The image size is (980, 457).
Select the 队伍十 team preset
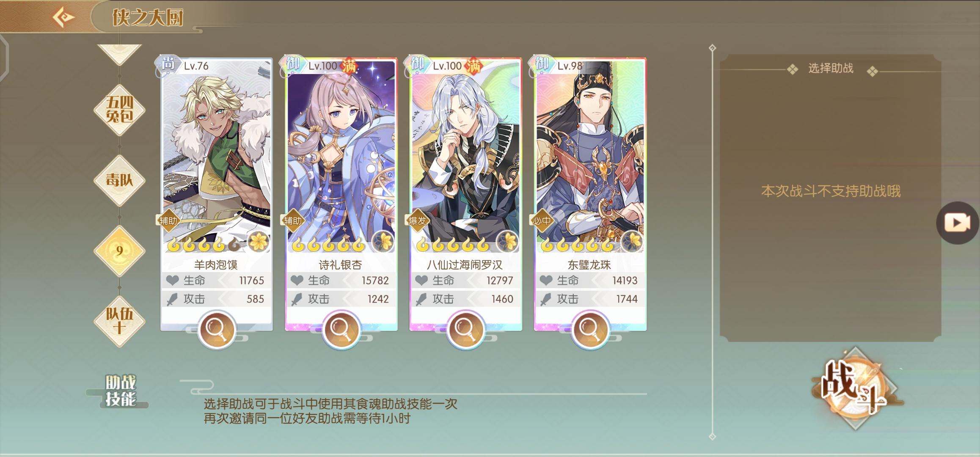[x=119, y=321]
